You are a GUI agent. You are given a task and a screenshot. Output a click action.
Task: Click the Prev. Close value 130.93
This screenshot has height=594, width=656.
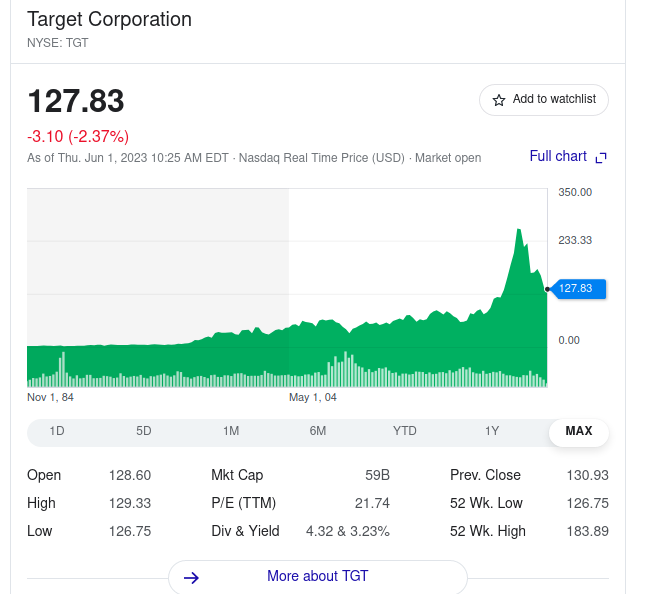coord(587,475)
